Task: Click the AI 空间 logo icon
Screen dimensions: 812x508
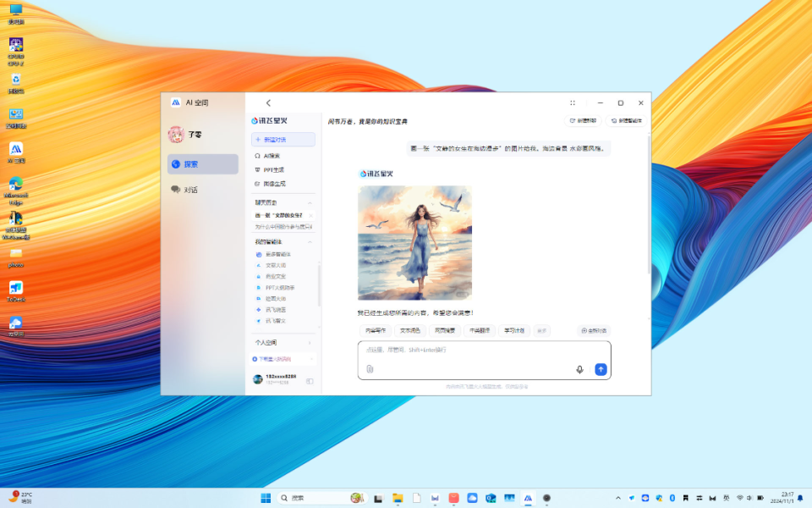Action: click(176, 102)
